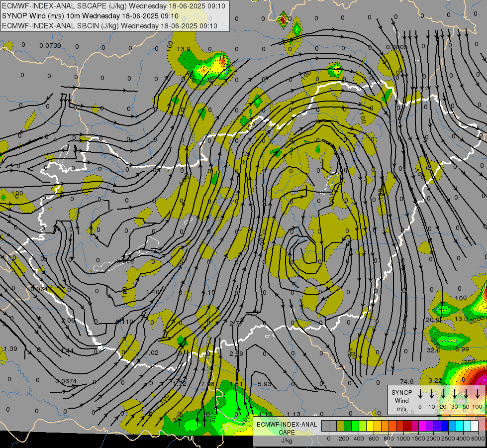
Task: Click the 1.44 value on the map
Action: point(67,351)
